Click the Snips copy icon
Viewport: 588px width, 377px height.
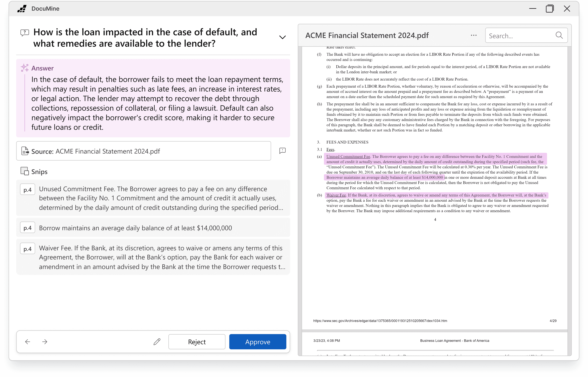[24, 171]
